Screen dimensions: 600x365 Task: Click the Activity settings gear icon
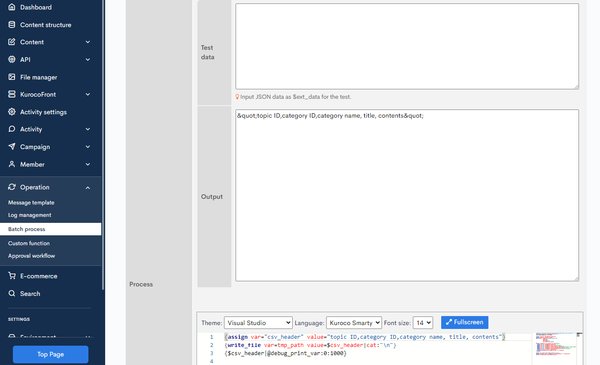click(x=12, y=112)
